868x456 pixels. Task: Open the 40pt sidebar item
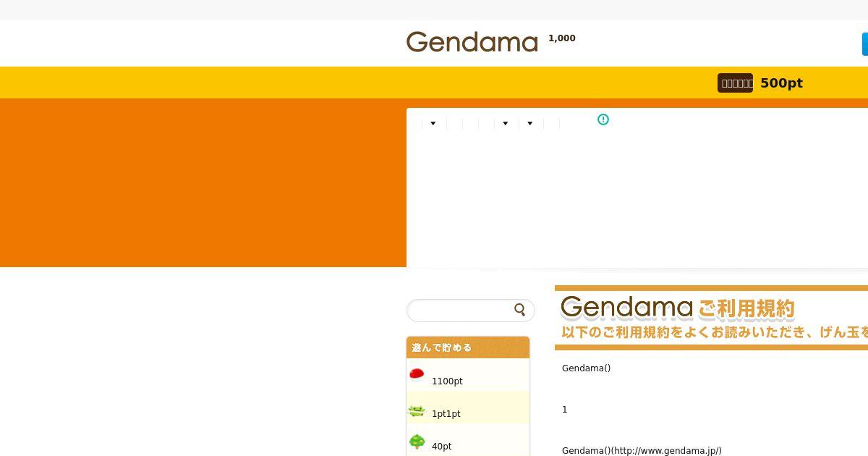468,440
